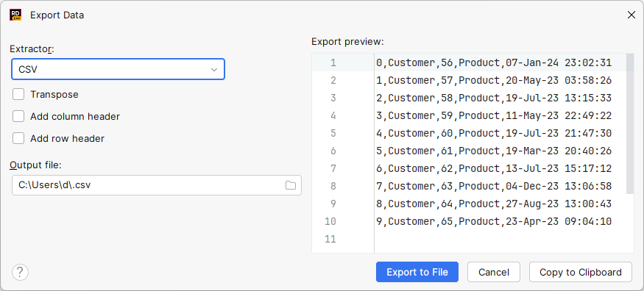Click preview row with 07-Jan-24 23:02:31
This screenshot has height=291, width=644.
click(x=494, y=62)
